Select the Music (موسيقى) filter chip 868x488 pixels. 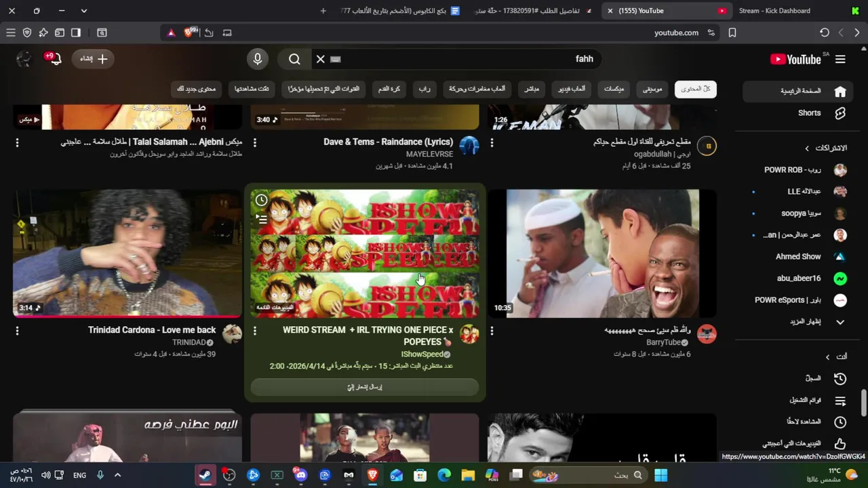point(652,89)
